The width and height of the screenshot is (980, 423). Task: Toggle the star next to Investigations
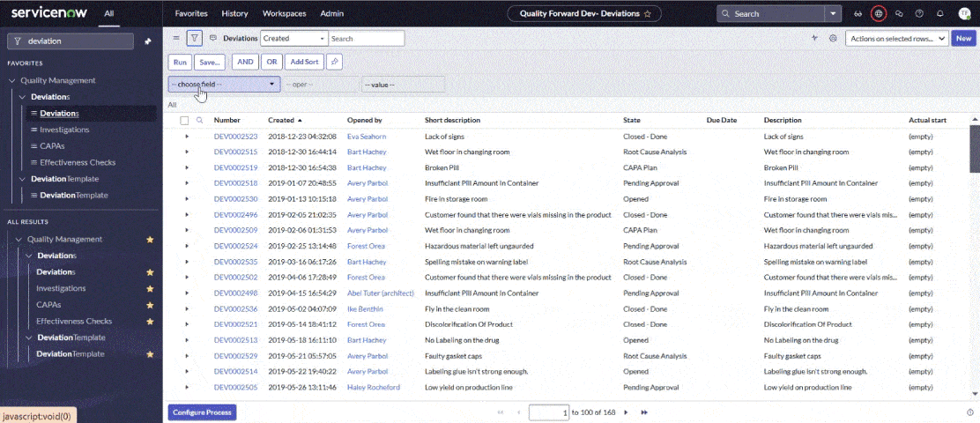(x=150, y=288)
